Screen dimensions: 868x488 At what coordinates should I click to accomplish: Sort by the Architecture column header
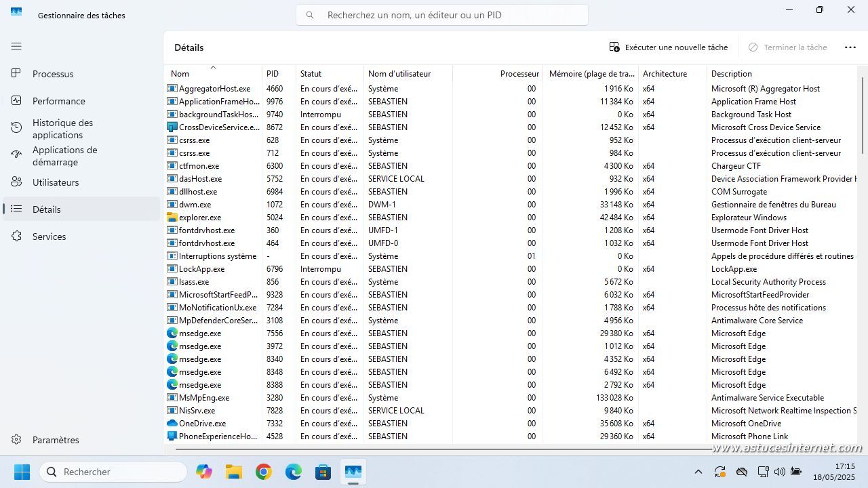pos(672,73)
